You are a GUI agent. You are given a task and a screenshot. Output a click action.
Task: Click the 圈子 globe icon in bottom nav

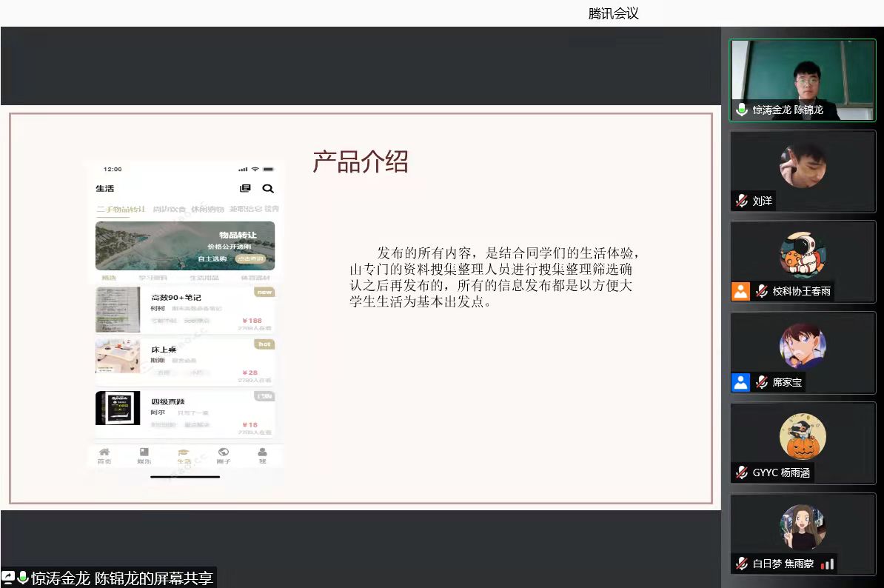223,452
